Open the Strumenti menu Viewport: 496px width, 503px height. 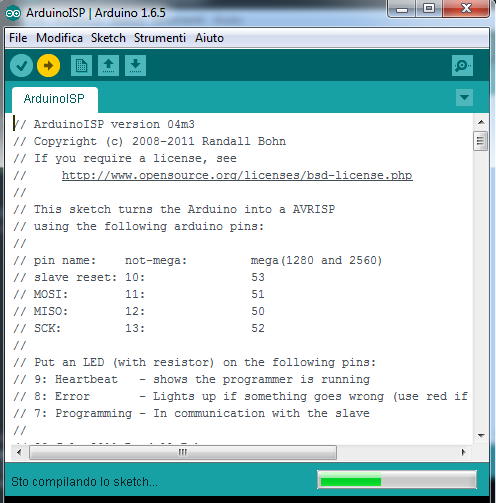[x=160, y=38]
